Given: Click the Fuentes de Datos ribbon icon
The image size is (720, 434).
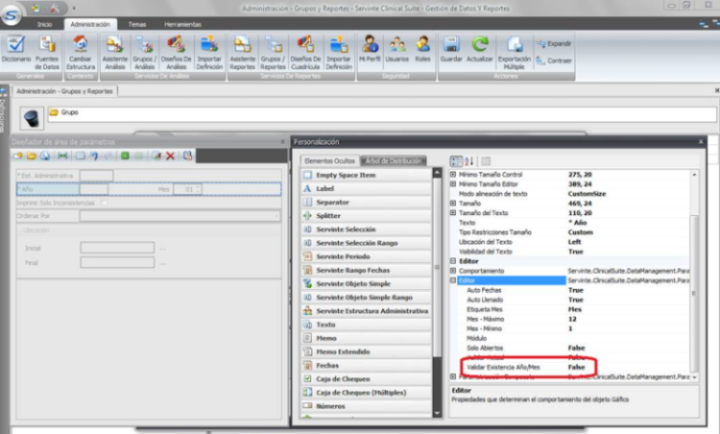Looking at the screenshot, I should pos(47,47).
